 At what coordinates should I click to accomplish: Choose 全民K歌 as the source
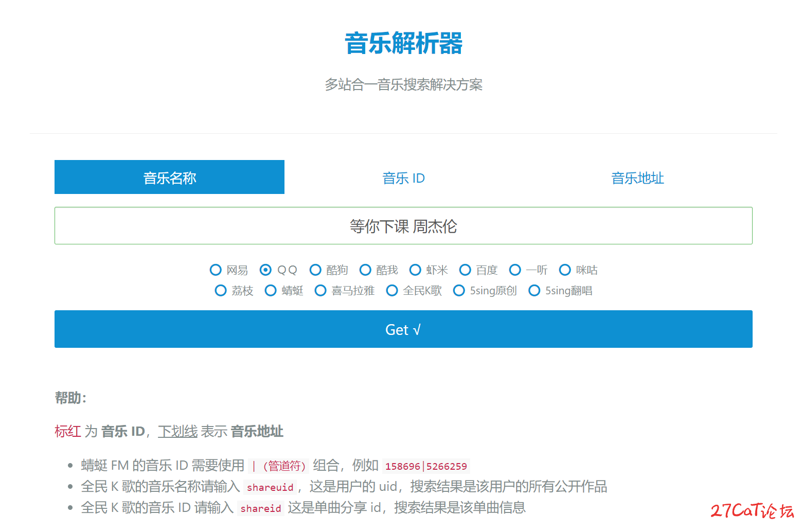(392, 290)
